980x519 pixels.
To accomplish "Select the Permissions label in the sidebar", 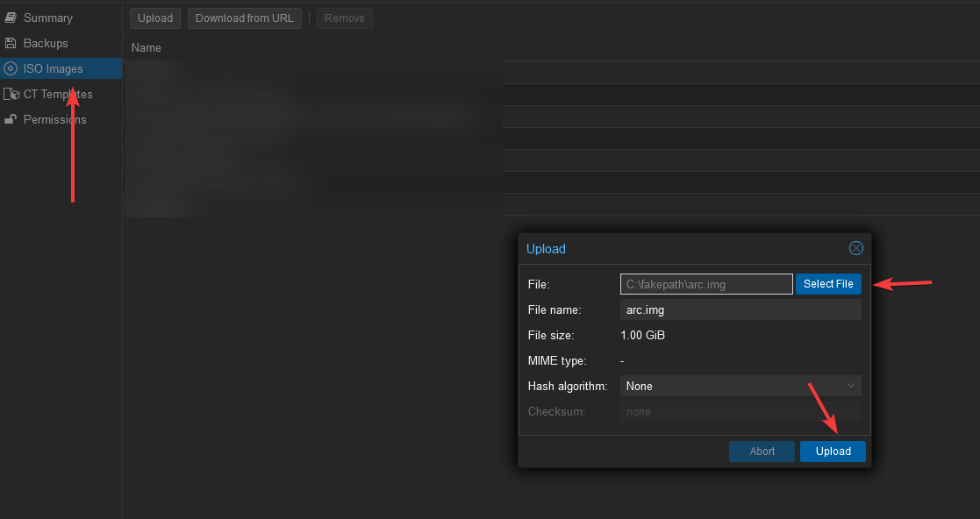I will pyautogui.click(x=54, y=119).
